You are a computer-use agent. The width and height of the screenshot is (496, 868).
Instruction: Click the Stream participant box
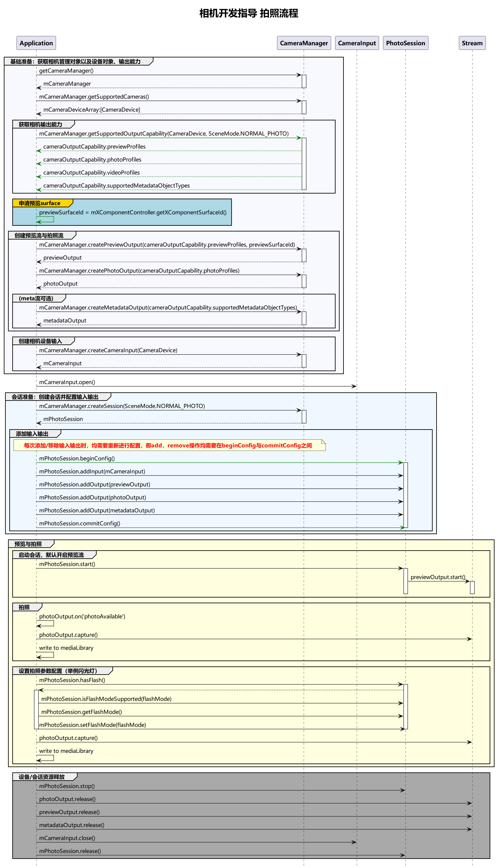472,43
